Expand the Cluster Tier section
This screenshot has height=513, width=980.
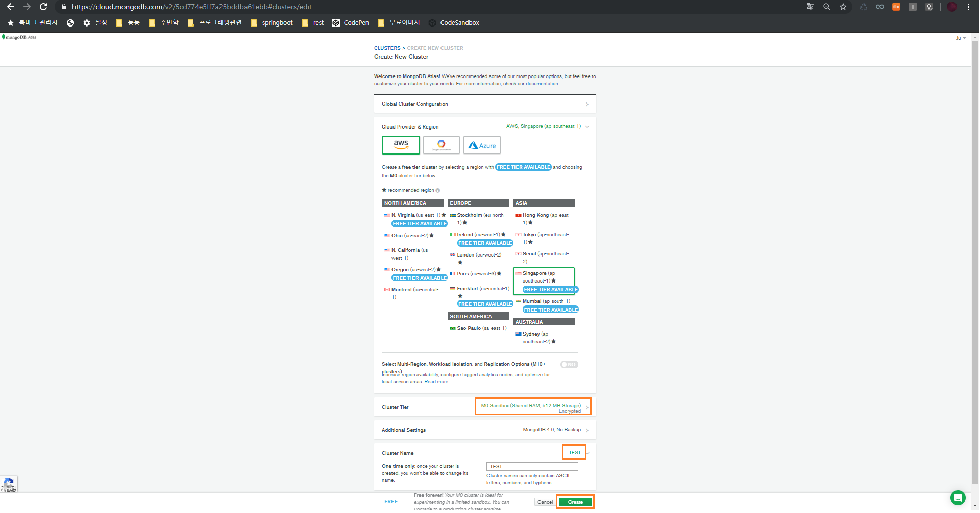(485, 407)
